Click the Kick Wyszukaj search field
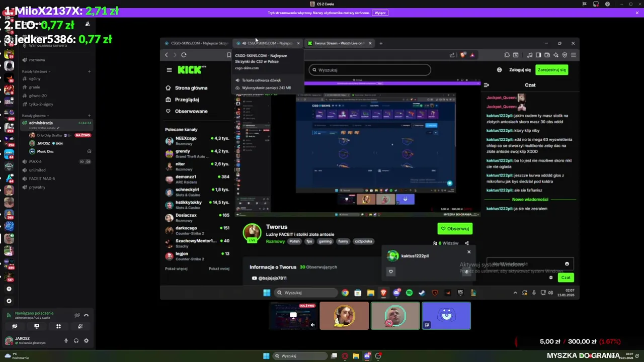Viewport: 644px width, 362px height. [x=370, y=70]
